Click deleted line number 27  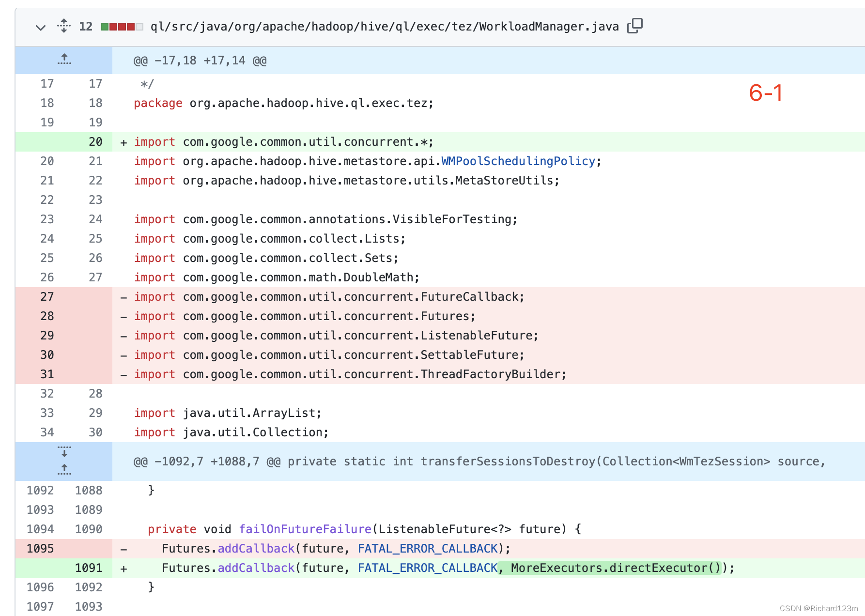point(47,297)
